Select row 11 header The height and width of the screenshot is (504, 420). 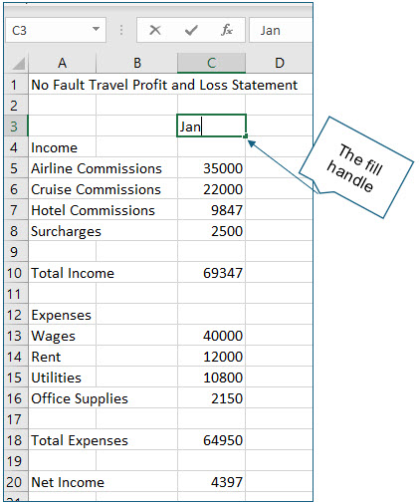[16, 294]
